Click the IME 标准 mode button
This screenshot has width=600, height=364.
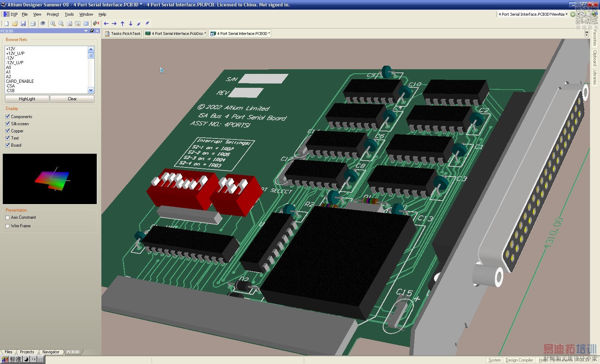(16, 359)
